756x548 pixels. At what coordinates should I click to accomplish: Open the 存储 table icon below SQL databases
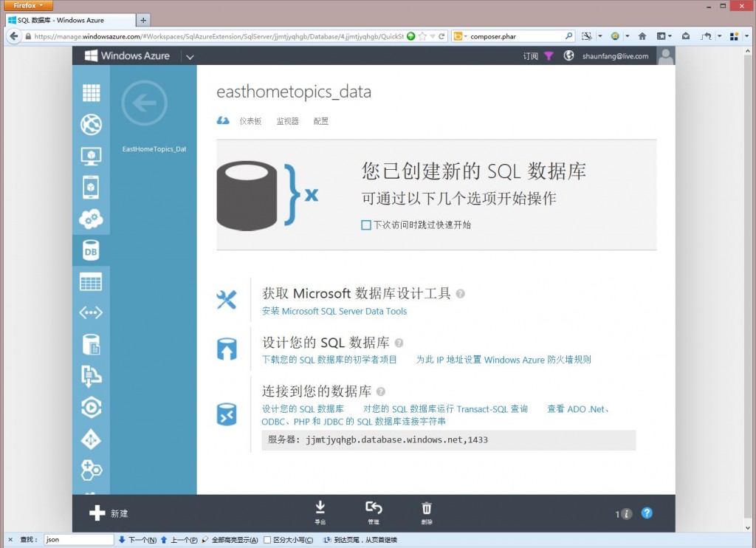point(91,281)
